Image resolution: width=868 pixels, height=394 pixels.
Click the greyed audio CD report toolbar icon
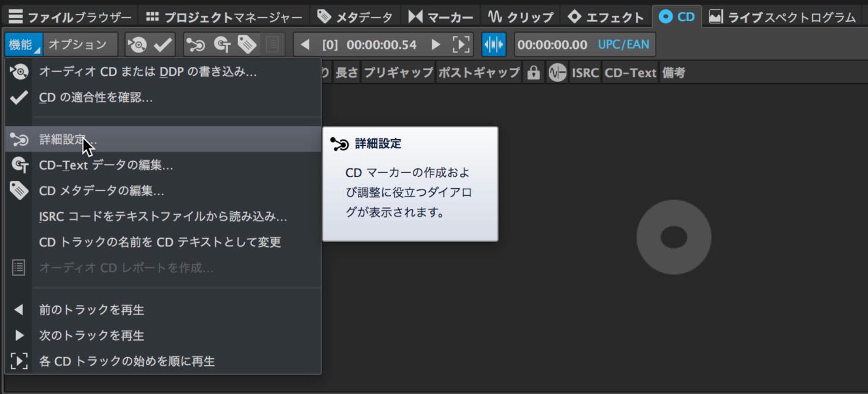click(x=272, y=45)
